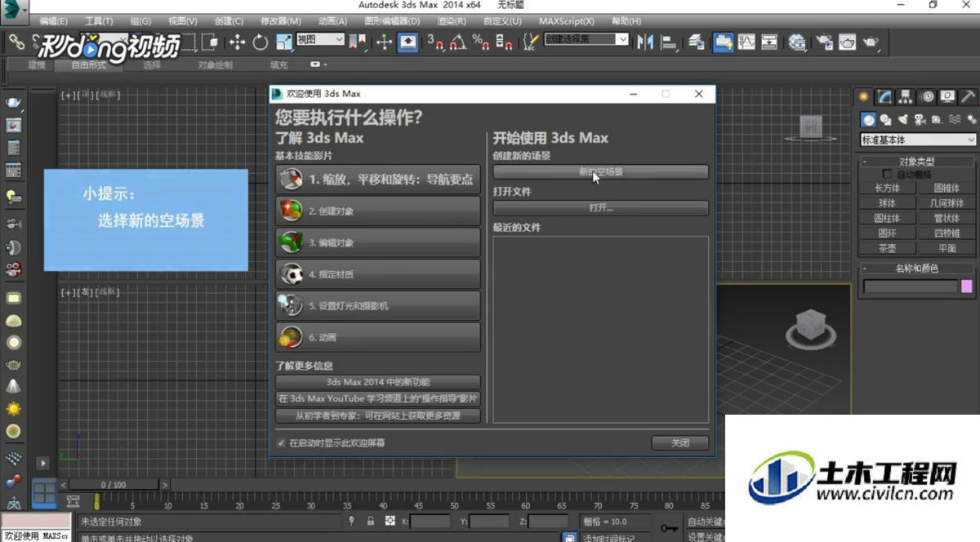This screenshot has height=542, width=980.
Task: Toggle percent snap icon in toolbar
Action: (x=481, y=42)
